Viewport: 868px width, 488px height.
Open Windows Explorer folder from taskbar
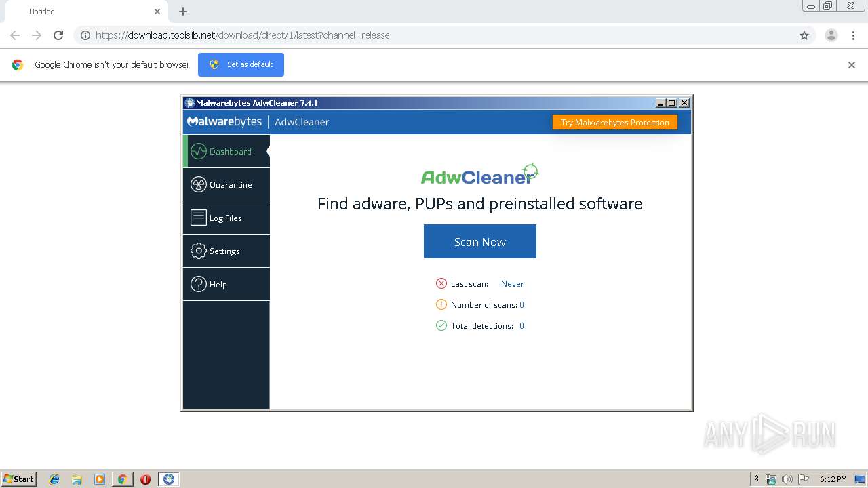(77, 479)
